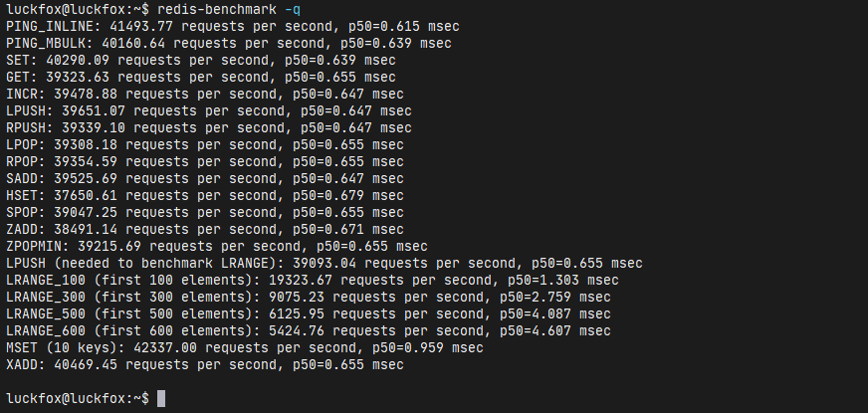This screenshot has height=413, width=868.
Task: Click the cursor at the bottom shell prompt
Action: pyautogui.click(x=161, y=399)
